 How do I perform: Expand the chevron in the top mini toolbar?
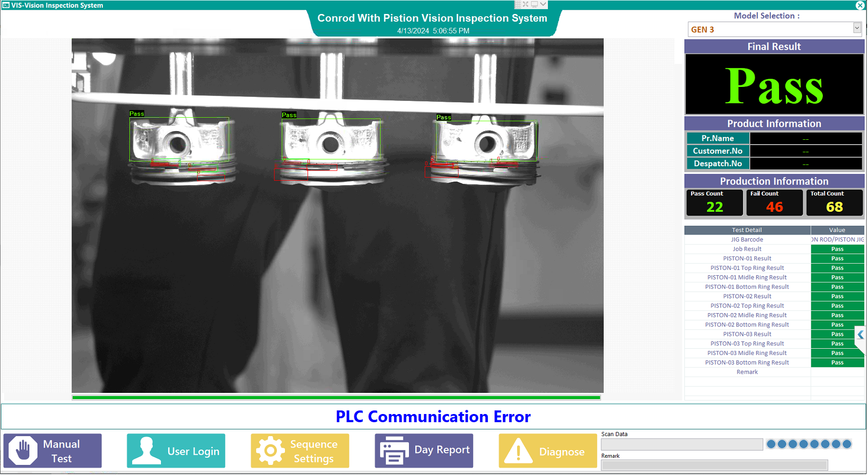coord(543,4)
